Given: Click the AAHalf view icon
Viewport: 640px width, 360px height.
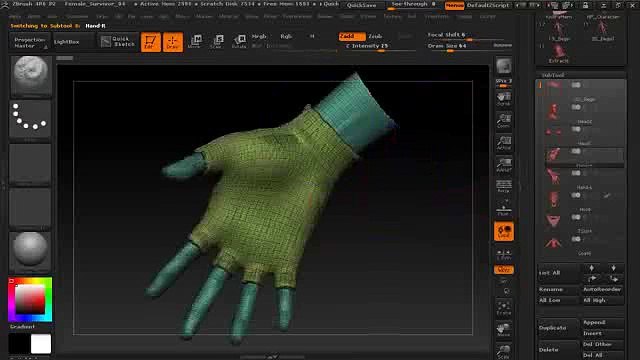Looking at the screenshot, I should click(x=504, y=165).
